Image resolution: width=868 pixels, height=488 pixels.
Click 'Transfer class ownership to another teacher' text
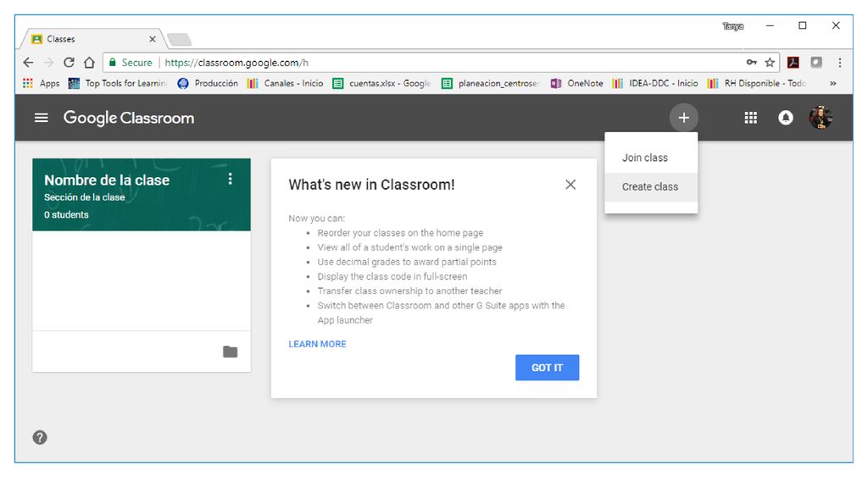pos(409,291)
